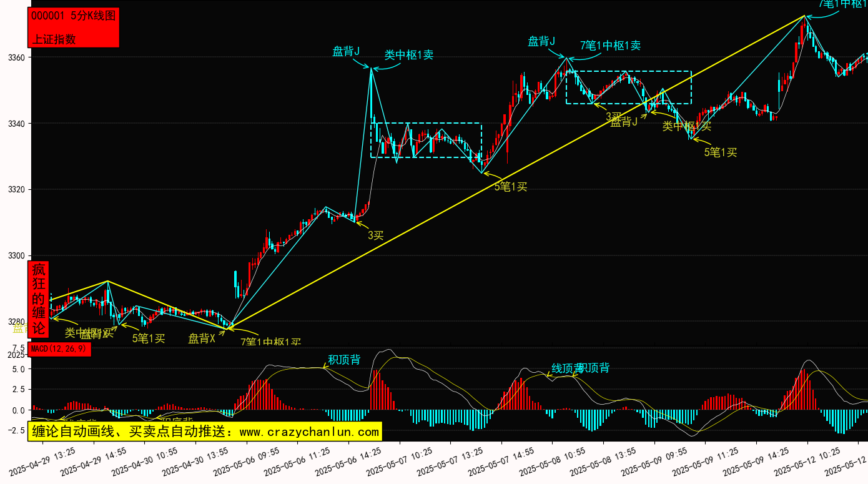This screenshot has width=868, height=484.
Task: Click the 3360 price axis label
Action: point(16,57)
